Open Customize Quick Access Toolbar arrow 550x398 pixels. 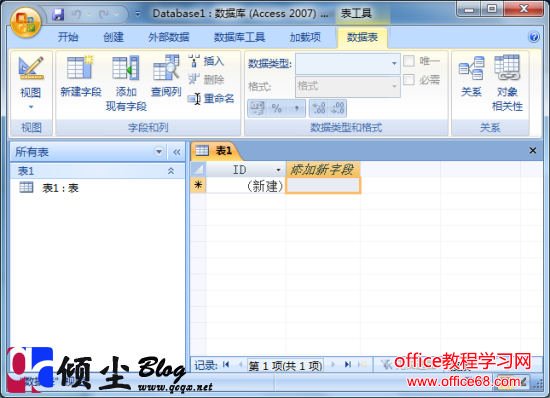click(x=138, y=14)
